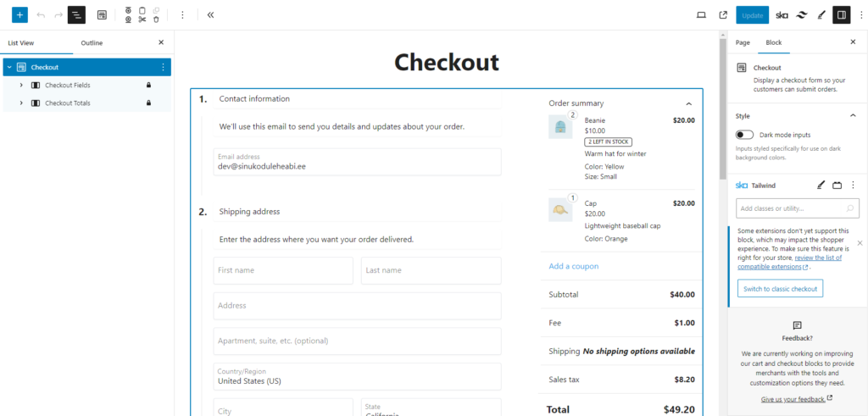The height and width of the screenshot is (416, 868).
Task: Click the First name input field
Action: (283, 270)
